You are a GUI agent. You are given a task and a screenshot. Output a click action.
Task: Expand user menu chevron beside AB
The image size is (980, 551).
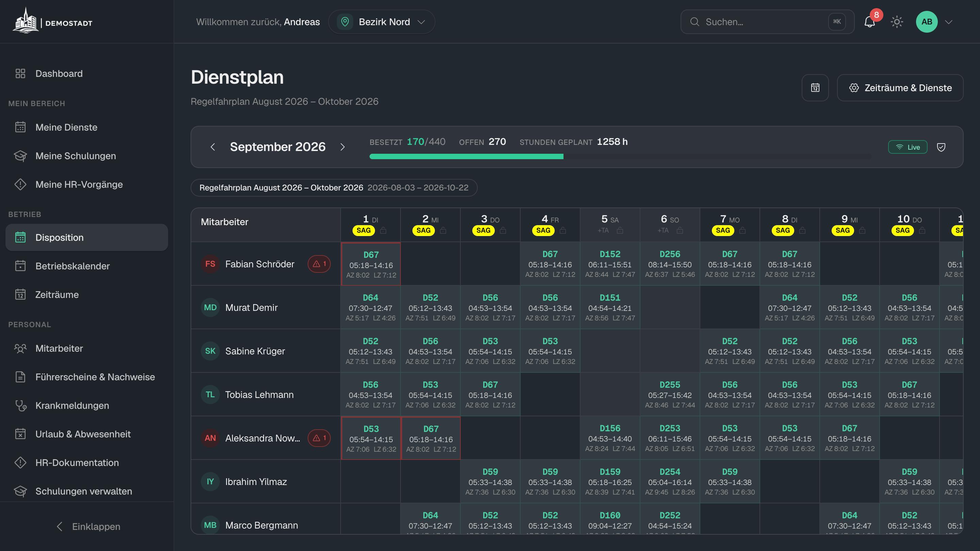point(948,22)
